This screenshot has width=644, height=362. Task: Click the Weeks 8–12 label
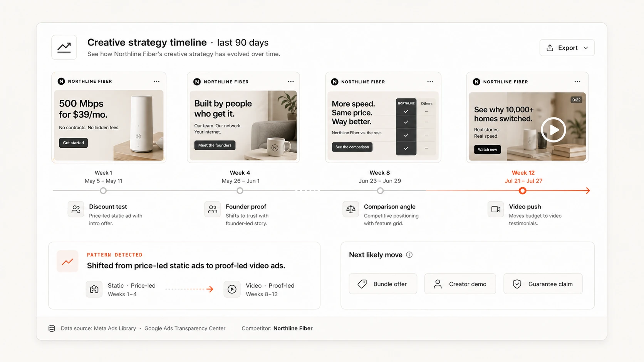click(262, 294)
